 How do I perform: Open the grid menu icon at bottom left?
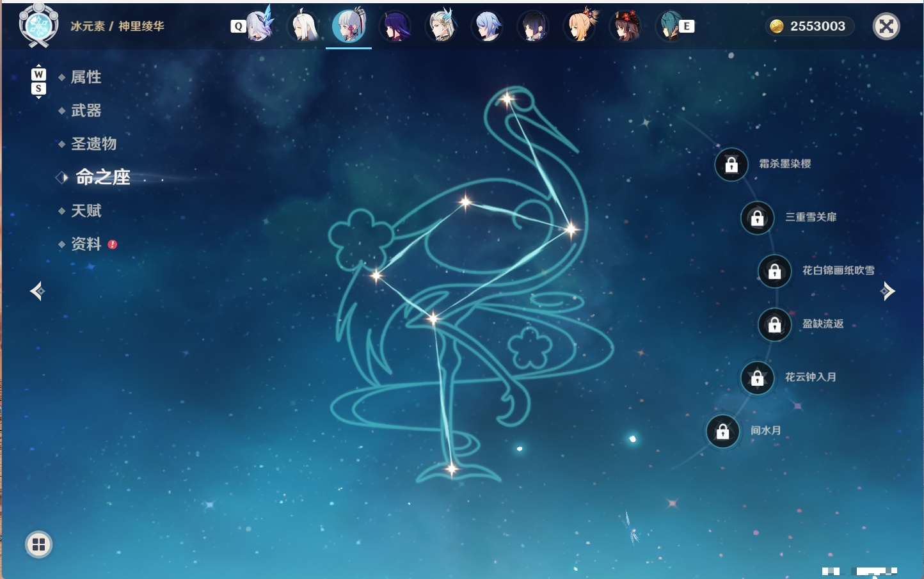(x=38, y=544)
